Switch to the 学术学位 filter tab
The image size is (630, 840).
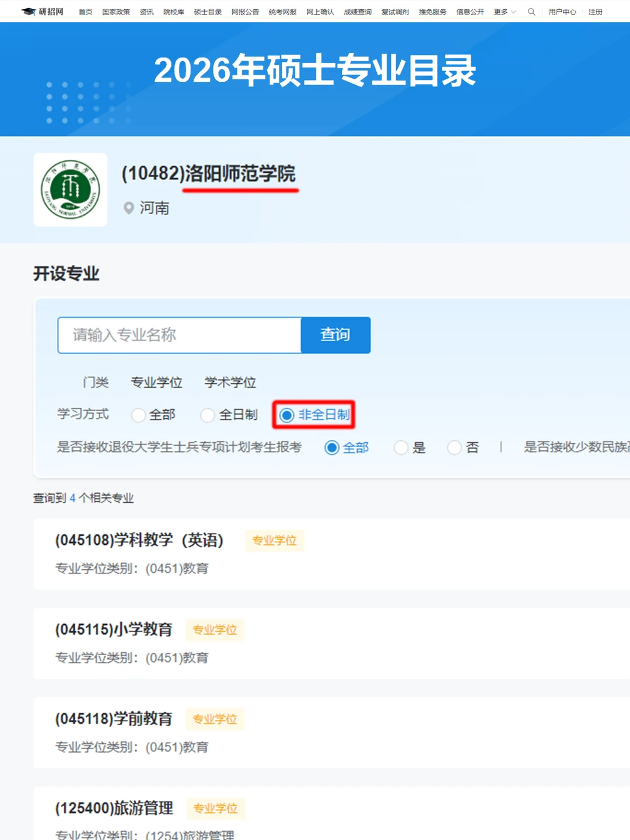pyautogui.click(x=229, y=383)
